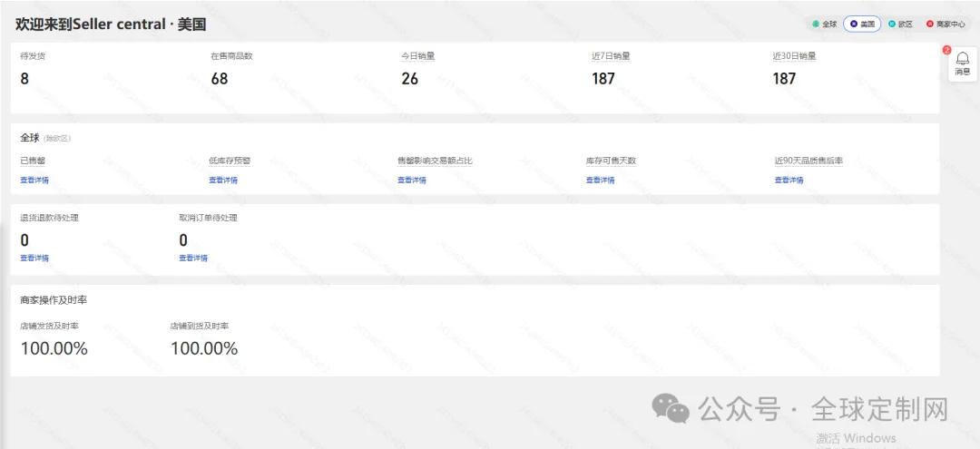View details under 近90天品质售后率
Viewport: 980px width, 449px height.
[x=789, y=180]
